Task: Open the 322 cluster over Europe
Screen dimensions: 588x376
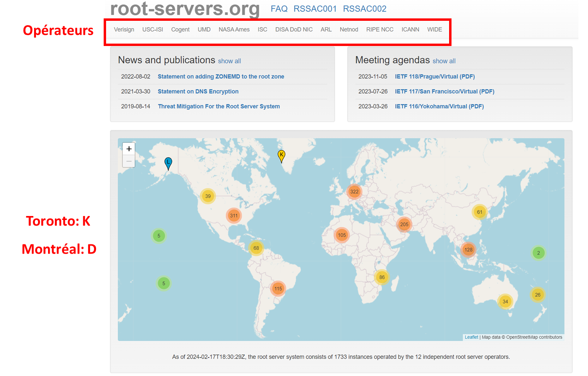Action: click(x=354, y=192)
